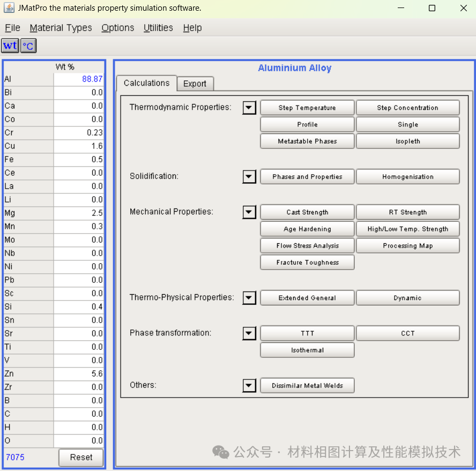The height and width of the screenshot is (471, 476).
Task: Open Phase transformation dropdown arrow
Action: [x=249, y=333]
